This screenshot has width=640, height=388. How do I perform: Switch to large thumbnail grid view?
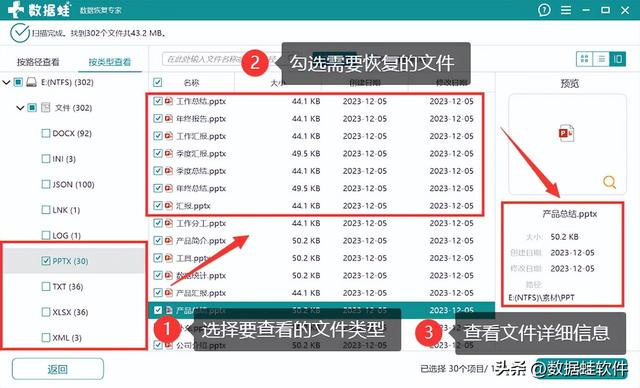584,59
